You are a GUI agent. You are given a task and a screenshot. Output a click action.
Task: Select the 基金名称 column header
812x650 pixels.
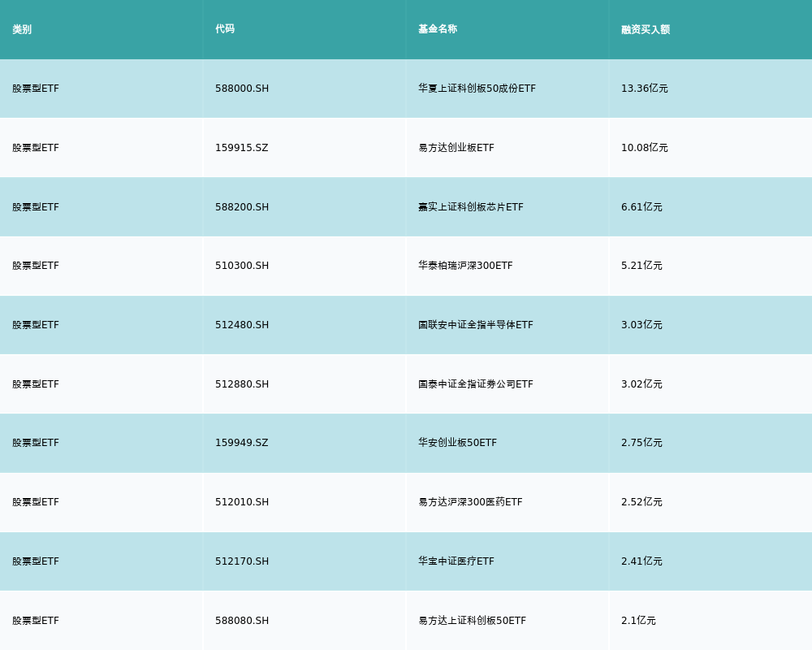pyautogui.click(x=438, y=29)
